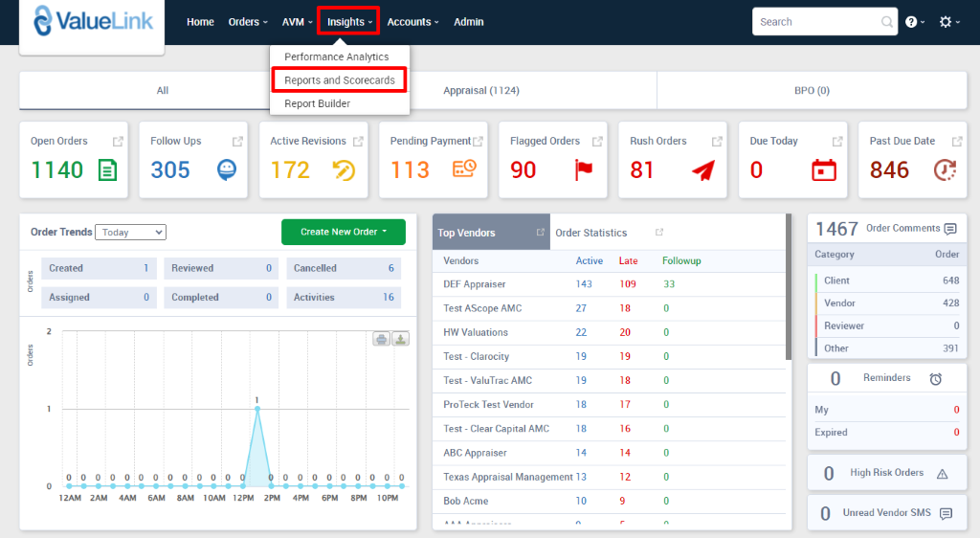Click the Other comments category row

(887, 348)
